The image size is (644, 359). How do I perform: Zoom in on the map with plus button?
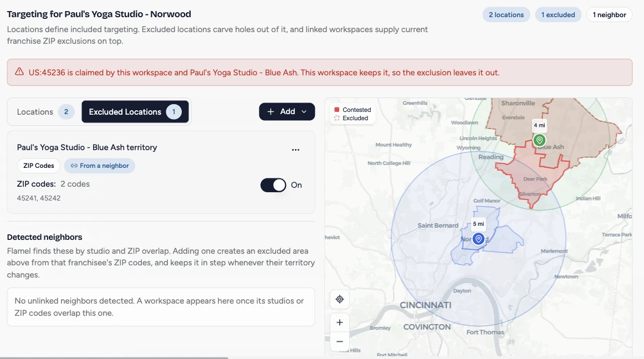click(x=340, y=322)
